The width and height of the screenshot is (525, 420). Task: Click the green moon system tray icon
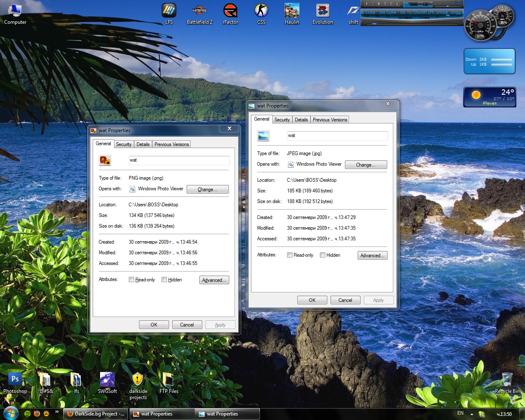(482, 414)
